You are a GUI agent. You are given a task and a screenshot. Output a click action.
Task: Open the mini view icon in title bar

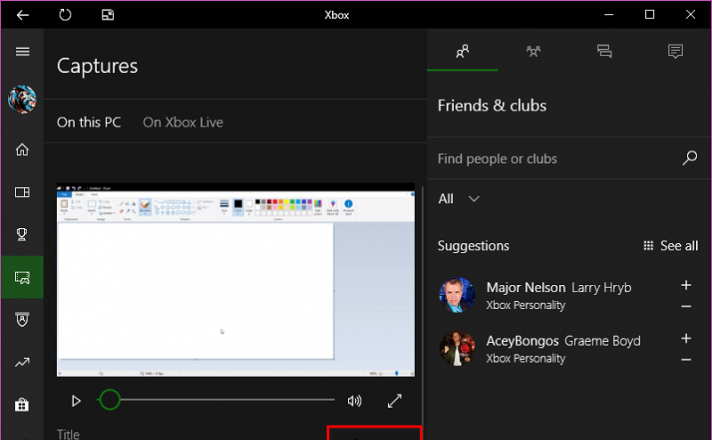pyautogui.click(x=108, y=15)
